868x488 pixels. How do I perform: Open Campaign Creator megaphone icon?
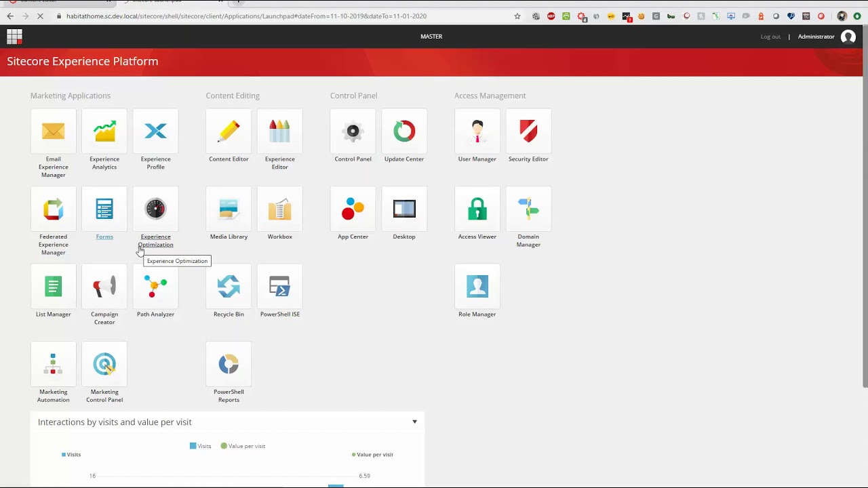click(x=104, y=287)
